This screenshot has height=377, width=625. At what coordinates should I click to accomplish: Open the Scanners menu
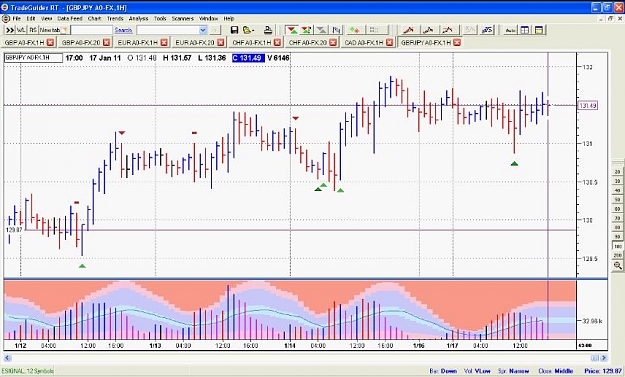pos(183,19)
